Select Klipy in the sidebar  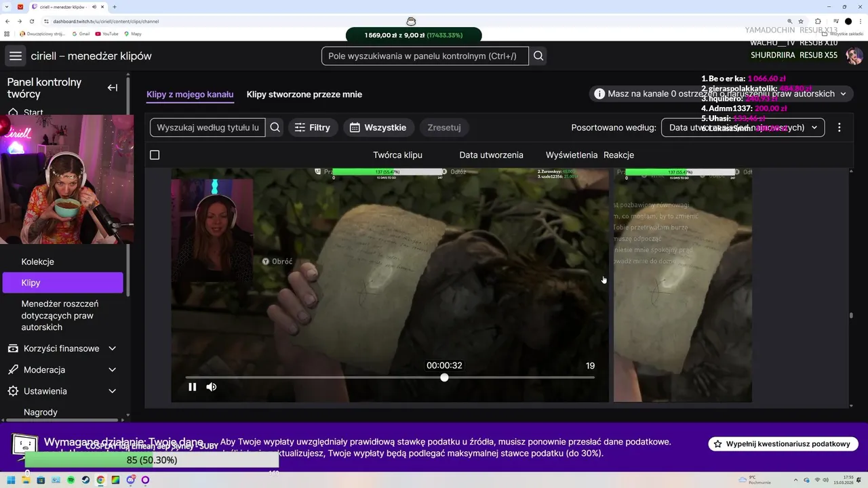62,283
